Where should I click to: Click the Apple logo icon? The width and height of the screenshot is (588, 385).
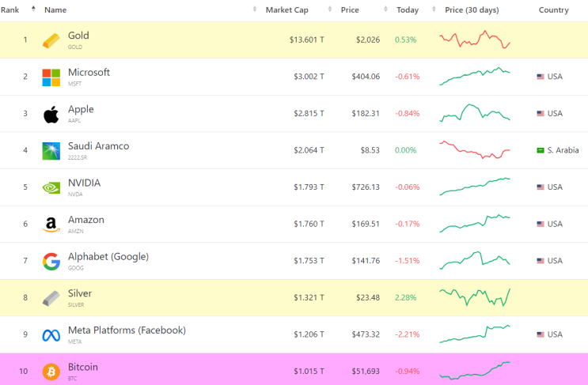tap(51, 114)
